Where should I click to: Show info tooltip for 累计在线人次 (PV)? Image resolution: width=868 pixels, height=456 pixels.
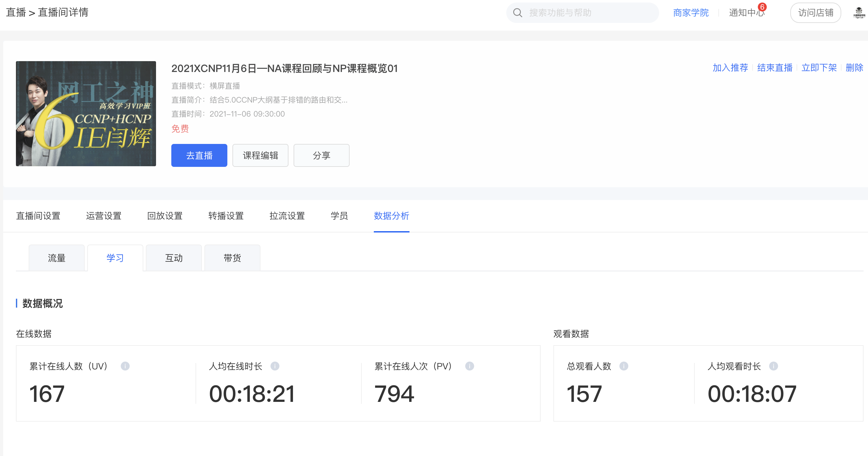[469, 366]
